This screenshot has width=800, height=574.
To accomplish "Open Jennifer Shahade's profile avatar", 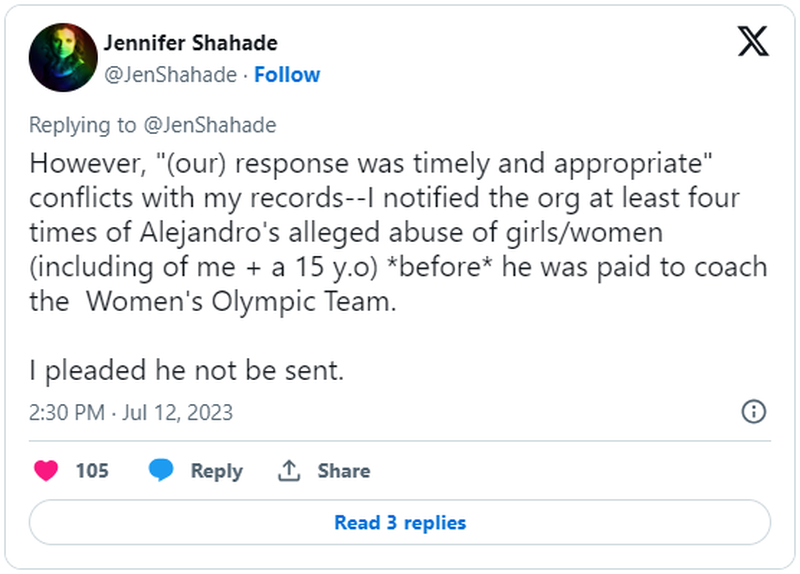I will (x=62, y=58).
